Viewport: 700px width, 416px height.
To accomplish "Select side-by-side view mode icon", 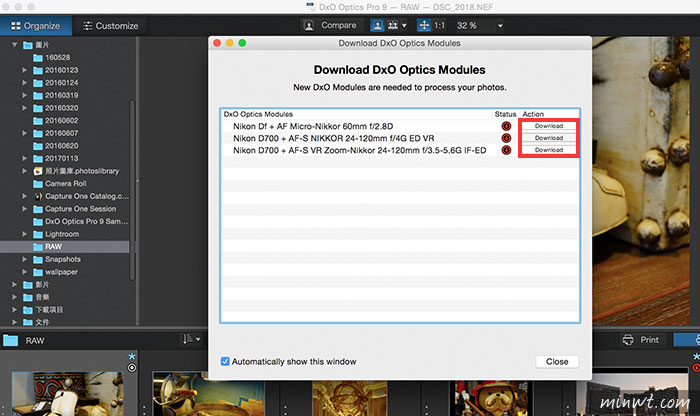I will (393, 25).
